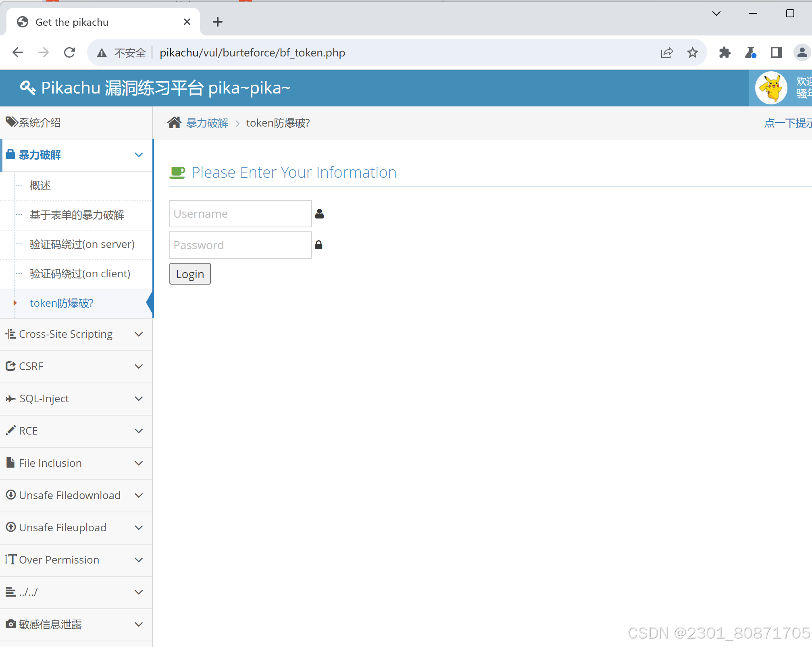Click the browser profile icon
Image resolution: width=812 pixels, height=647 pixels.
802,52
